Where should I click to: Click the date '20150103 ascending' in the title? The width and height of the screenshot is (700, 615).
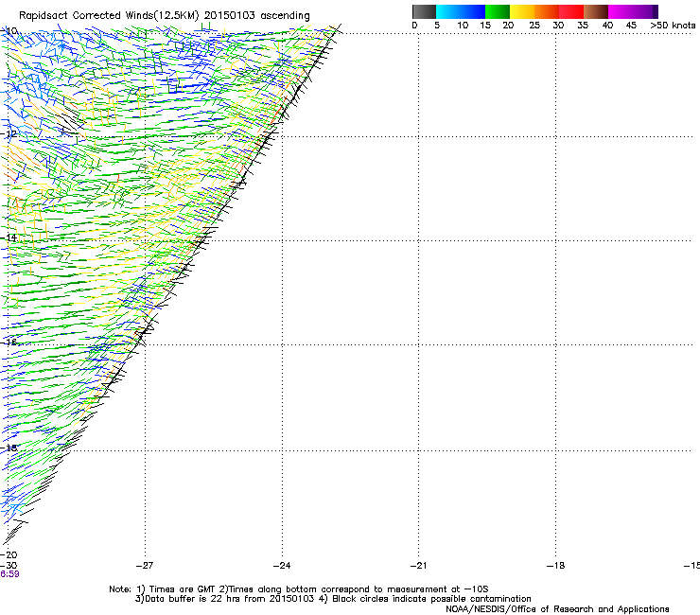click(x=256, y=16)
